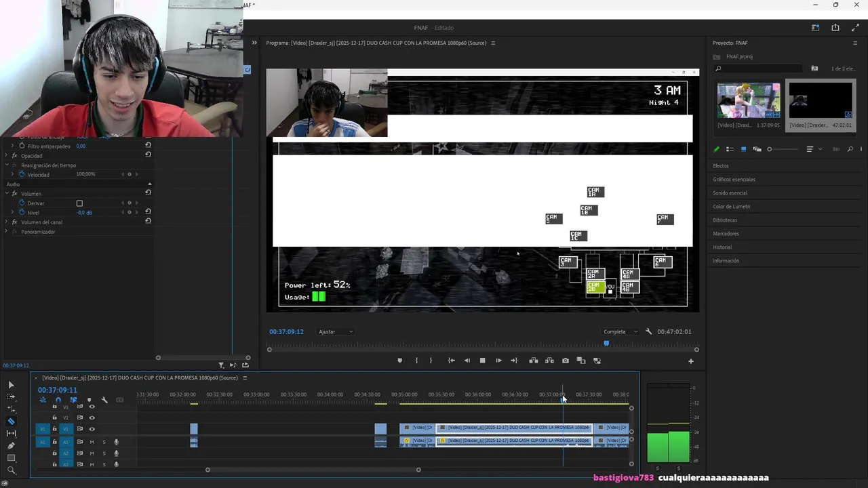This screenshot has width=868, height=488.
Task: Toggle Linked Selection in timeline
Action: click(73, 400)
